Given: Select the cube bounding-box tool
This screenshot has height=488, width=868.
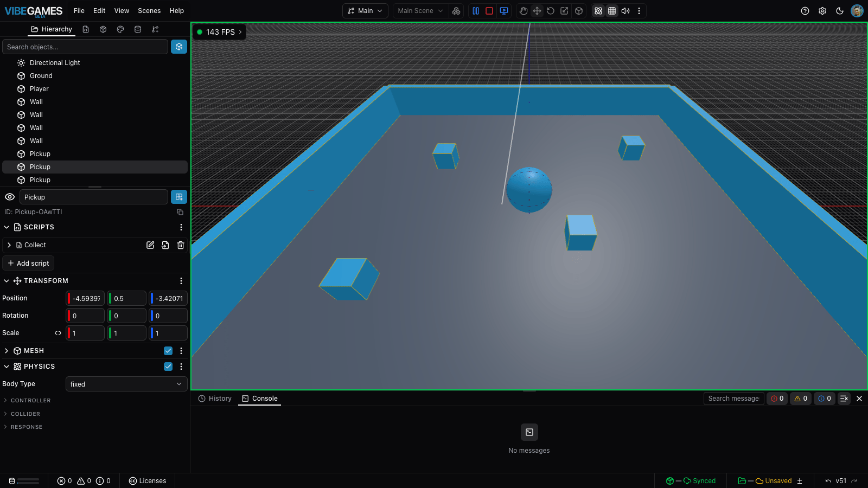Looking at the screenshot, I should coord(579,11).
